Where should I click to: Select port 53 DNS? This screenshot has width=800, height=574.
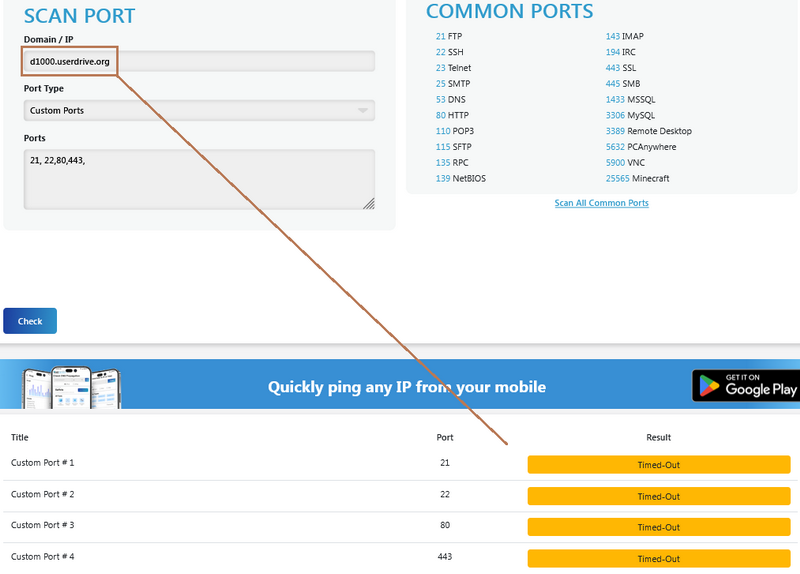click(451, 99)
